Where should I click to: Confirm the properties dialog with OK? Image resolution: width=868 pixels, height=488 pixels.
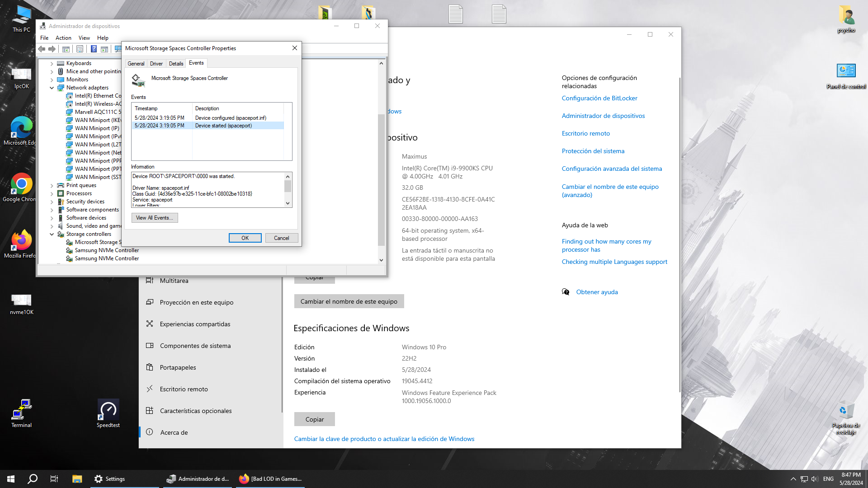tap(245, 238)
